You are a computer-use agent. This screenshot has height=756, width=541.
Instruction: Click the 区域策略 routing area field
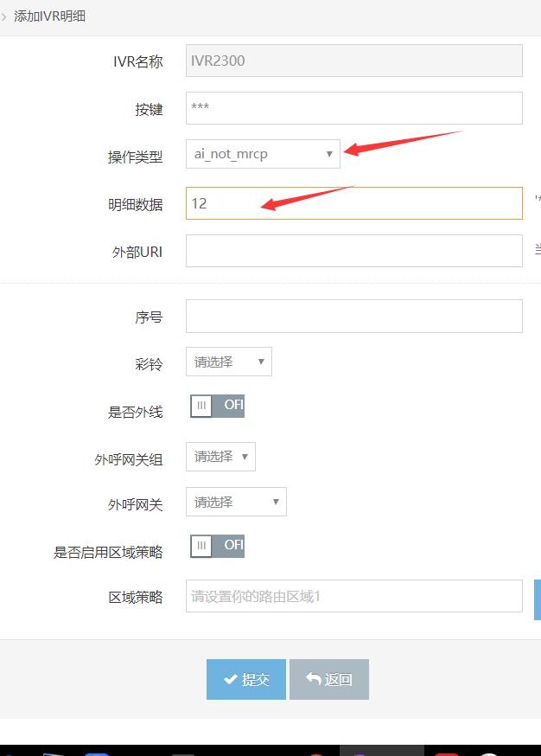pos(353,596)
